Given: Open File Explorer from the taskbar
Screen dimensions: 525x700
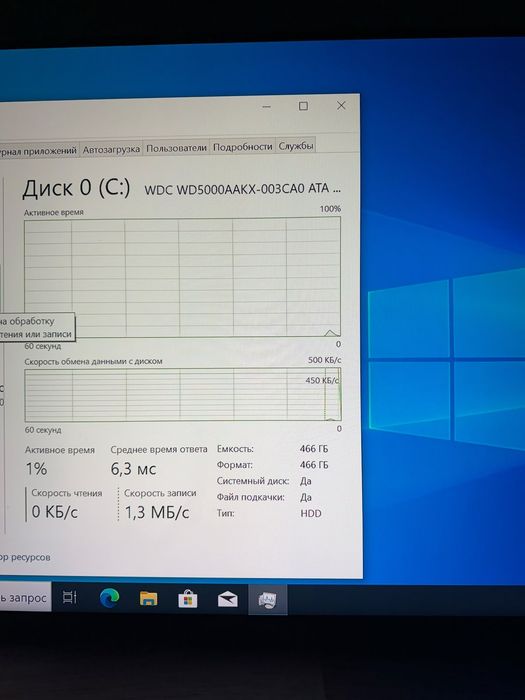Looking at the screenshot, I should 148,598.
